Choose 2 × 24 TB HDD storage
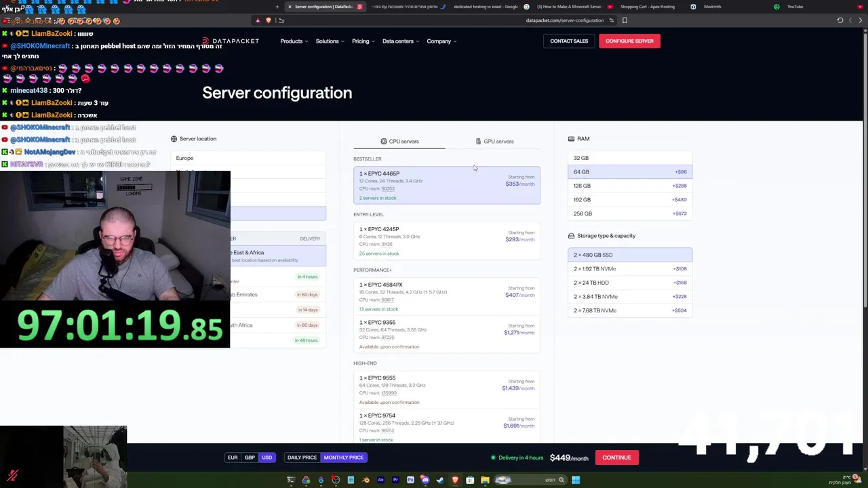The image size is (868, 488). coord(630,283)
